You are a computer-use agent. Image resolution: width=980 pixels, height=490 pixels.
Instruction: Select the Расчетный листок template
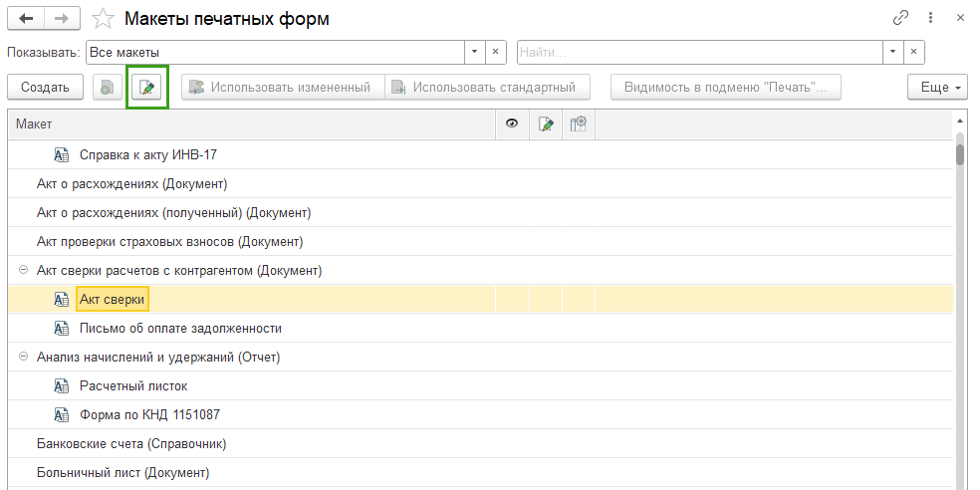[481, 386]
